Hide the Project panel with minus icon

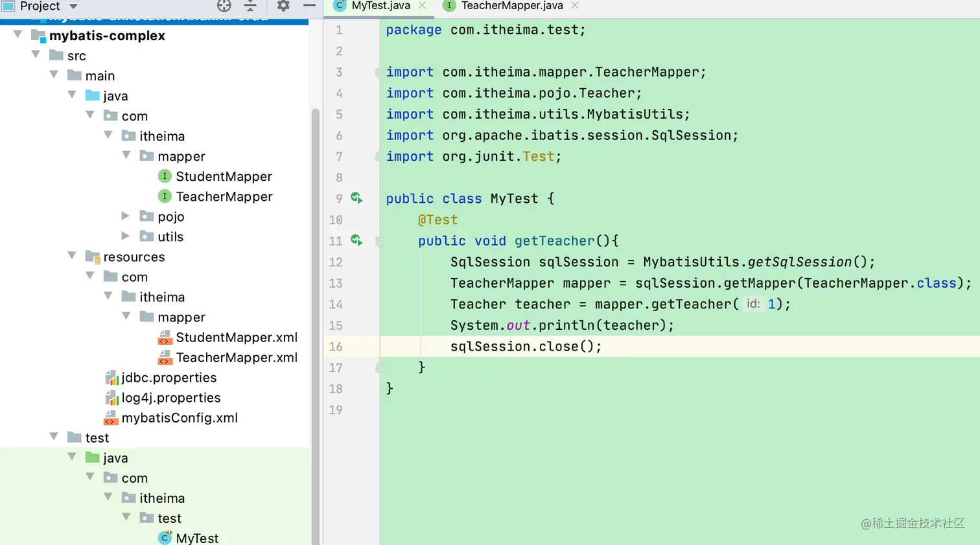click(310, 5)
